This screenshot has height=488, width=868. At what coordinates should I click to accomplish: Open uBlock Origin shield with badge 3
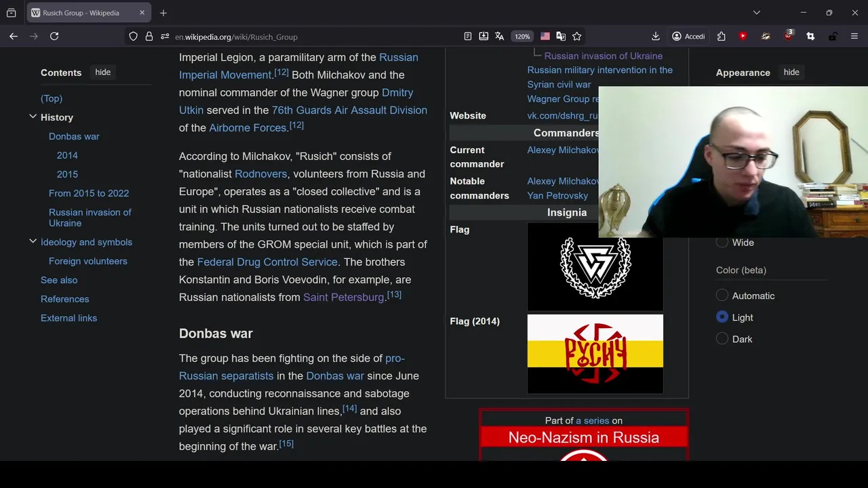[x=788, y=36]
